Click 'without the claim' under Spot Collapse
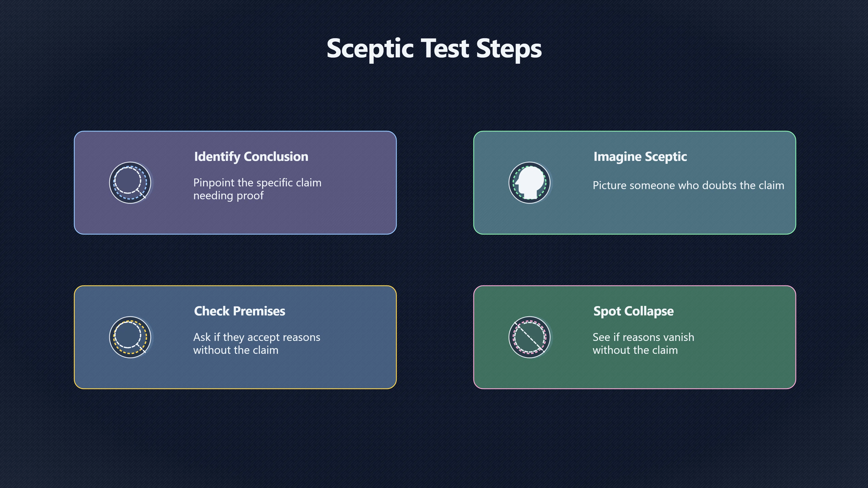This screenshot has height=488, width=868. click(635, 350)
